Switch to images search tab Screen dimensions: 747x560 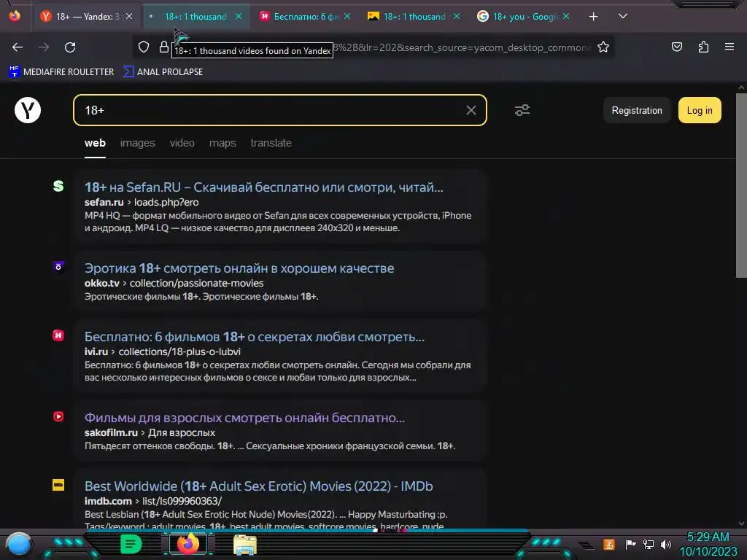pos(138,144)
